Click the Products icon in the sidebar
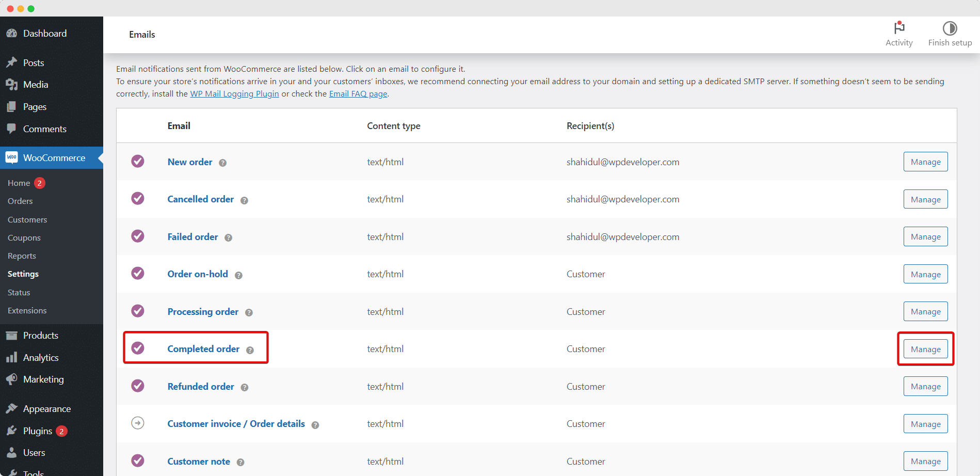 tap(11, 336)
